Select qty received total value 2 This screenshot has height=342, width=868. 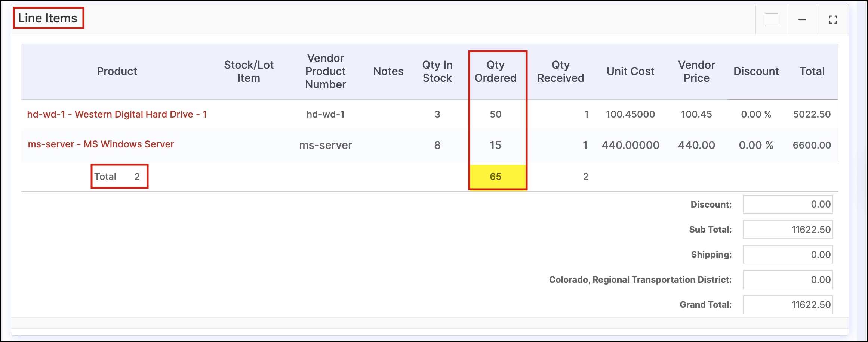coord(586,177)
